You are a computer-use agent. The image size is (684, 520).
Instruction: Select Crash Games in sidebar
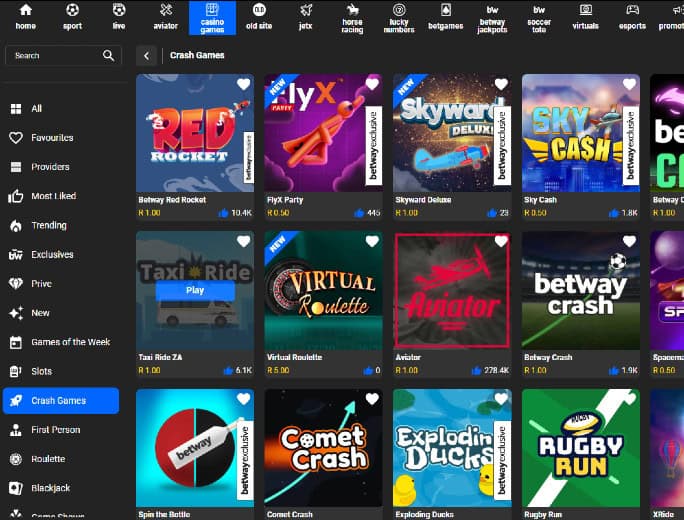tap(61, 400)
